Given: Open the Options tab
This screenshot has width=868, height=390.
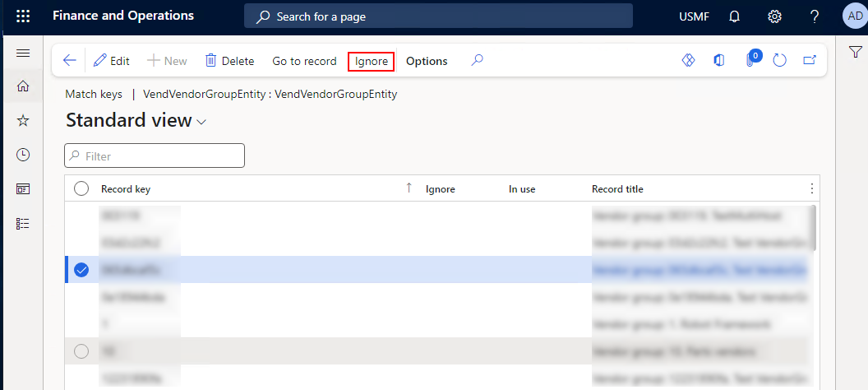Looking at the screenshot, I should point(427,61).
